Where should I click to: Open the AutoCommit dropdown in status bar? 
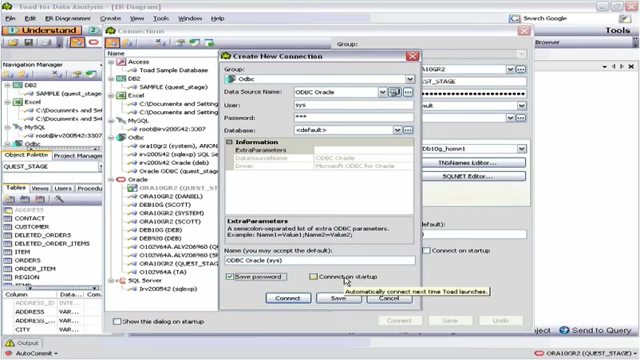point(56,353)
